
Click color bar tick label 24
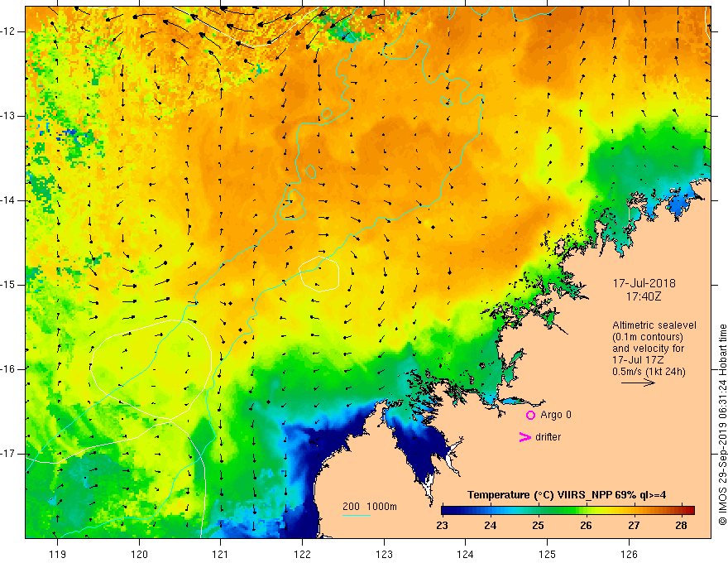(491, 526)
